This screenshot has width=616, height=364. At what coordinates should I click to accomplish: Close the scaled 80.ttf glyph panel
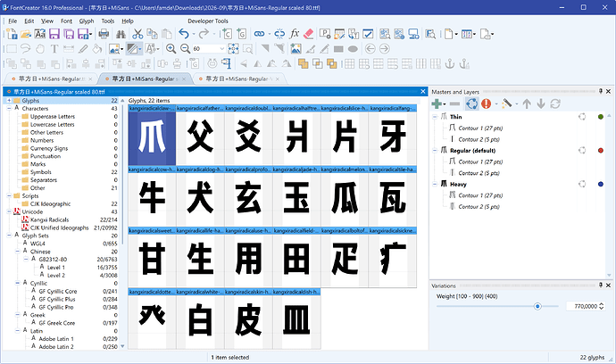point(423,92)
